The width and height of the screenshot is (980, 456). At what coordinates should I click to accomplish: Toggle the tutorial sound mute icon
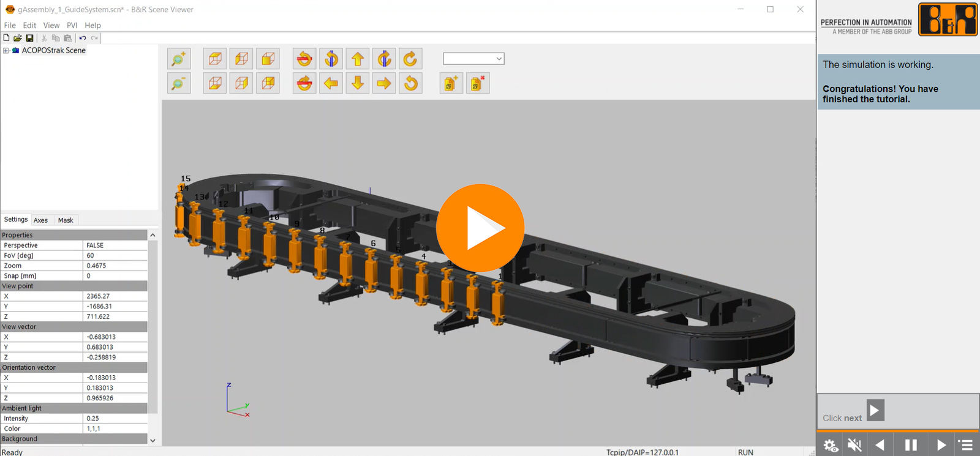coord(854,445)
